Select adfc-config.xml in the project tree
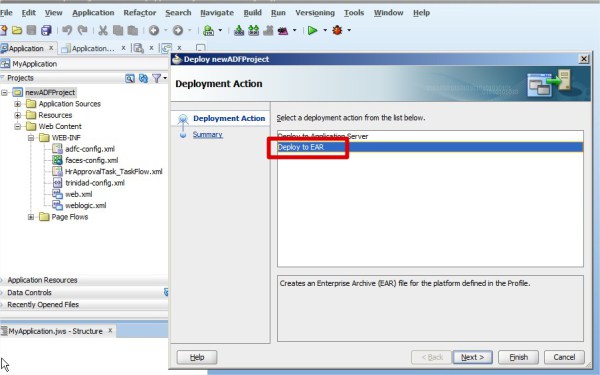600x375 pixels. tap(90, 149)
